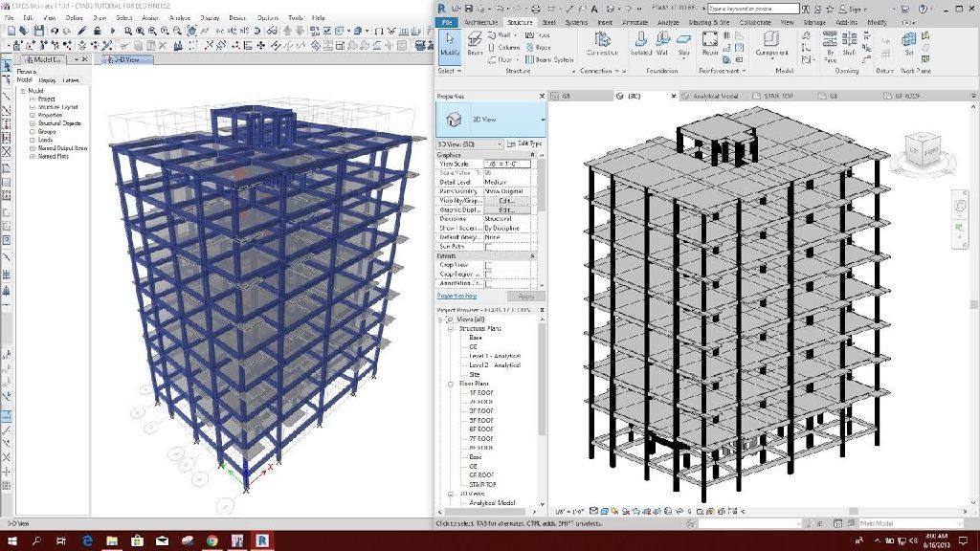
Task: Enable the Crop View checkbox
Action: (489, 264)
